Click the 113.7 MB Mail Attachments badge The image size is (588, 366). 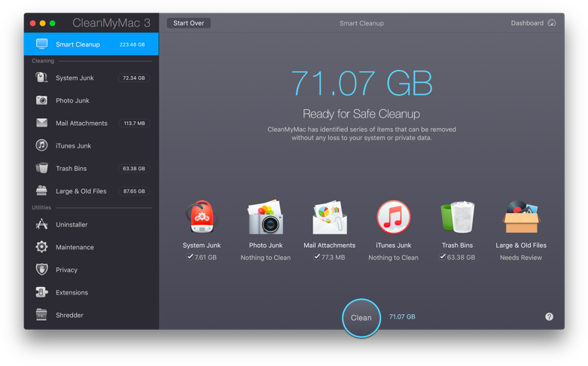(x=134, y=123)
